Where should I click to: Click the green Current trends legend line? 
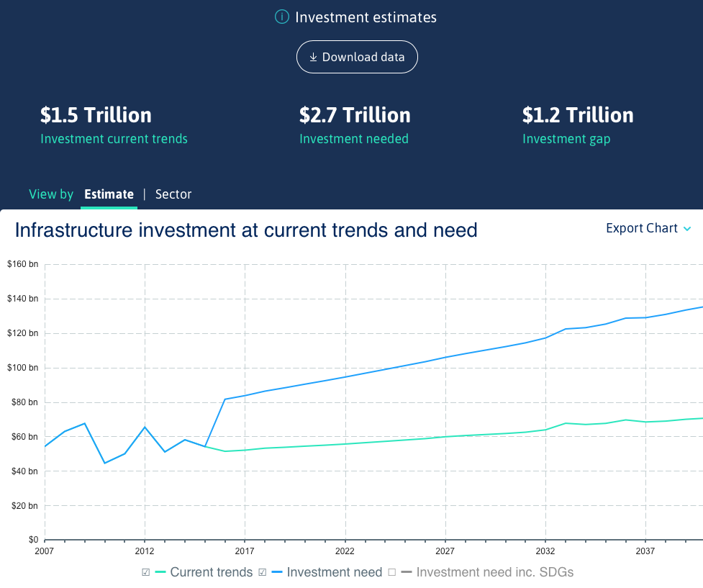pos(160,572)
